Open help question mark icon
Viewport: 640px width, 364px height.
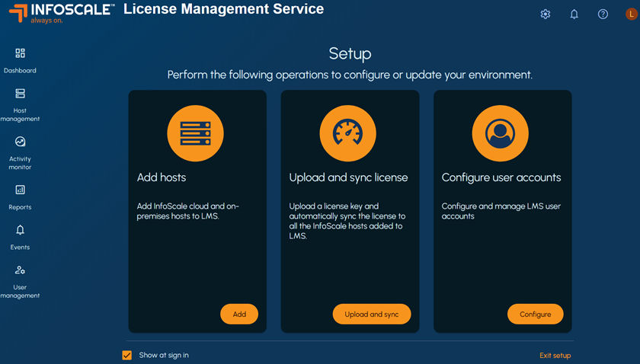point(603,14)
